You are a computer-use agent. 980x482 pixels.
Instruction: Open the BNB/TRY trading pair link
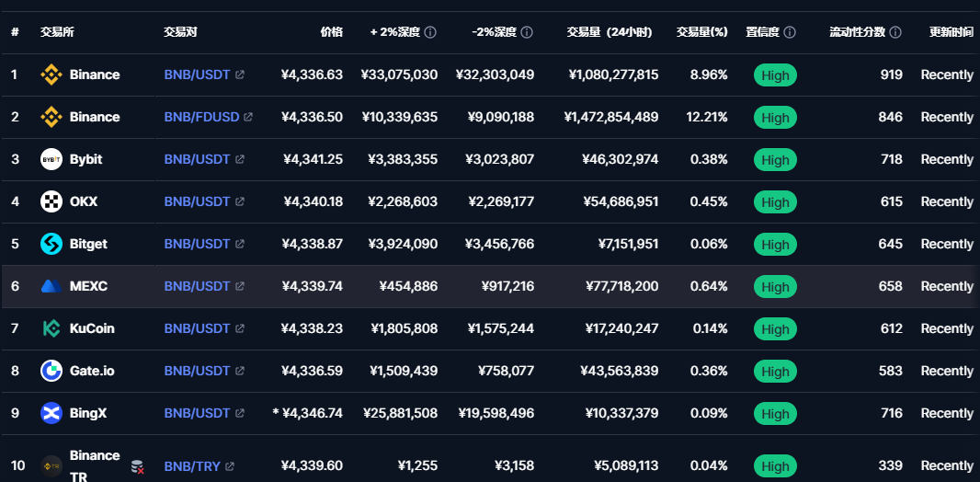pyautogui.click(x=192, y=466)
